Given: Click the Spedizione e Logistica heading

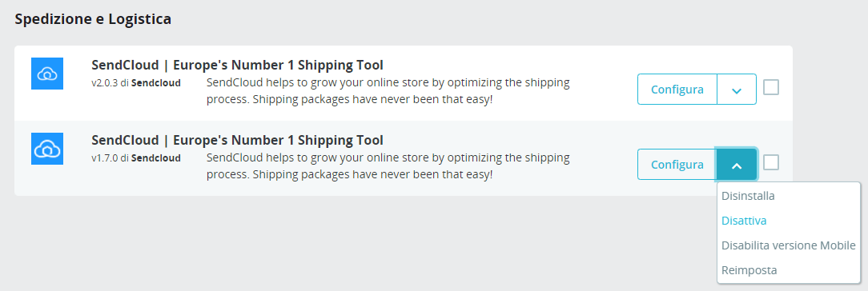Looking at the screenshot, I should [93, 19].
